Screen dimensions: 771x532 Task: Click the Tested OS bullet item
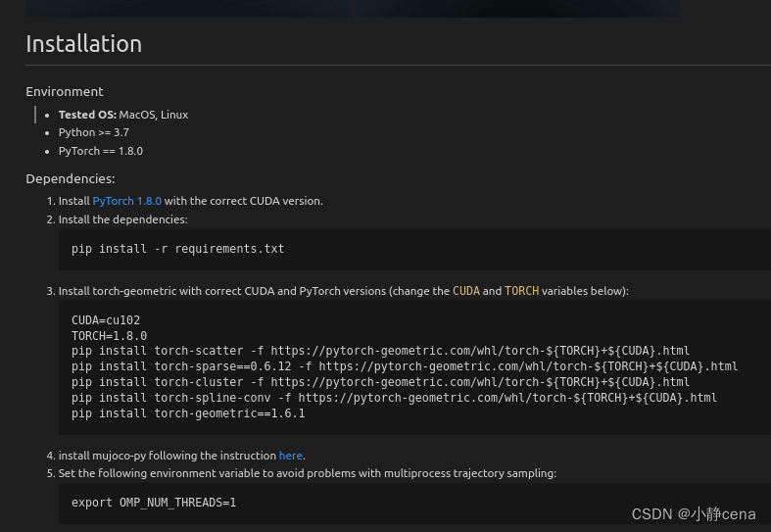(123, 115)
